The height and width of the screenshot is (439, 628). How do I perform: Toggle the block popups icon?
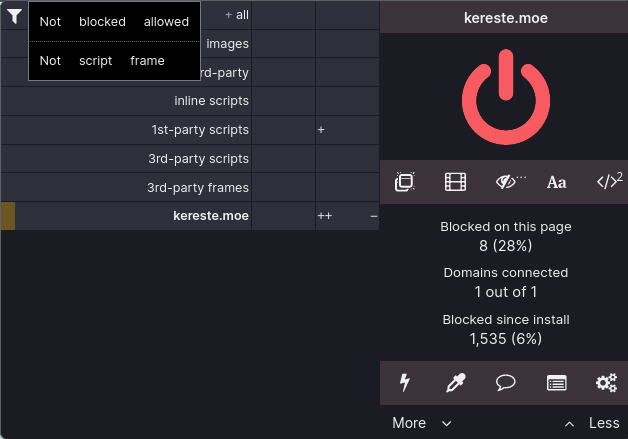tap(405, 182)
